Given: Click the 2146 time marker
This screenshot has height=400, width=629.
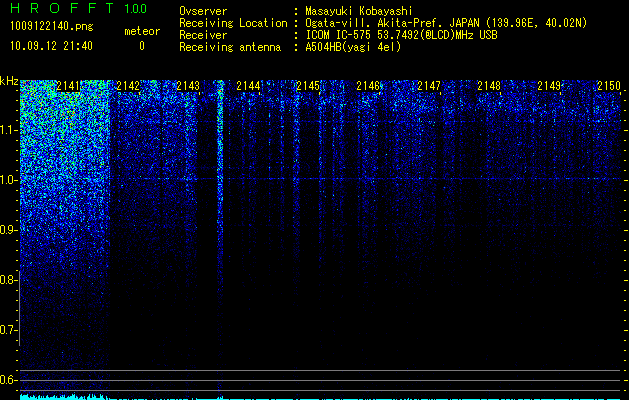Looking at the screenshot, I should tap(368, 86).
